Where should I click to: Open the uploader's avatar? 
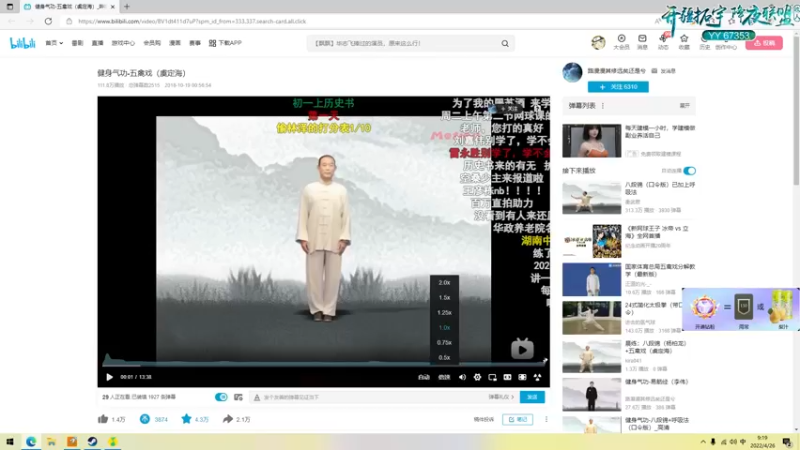pos(572,72)
